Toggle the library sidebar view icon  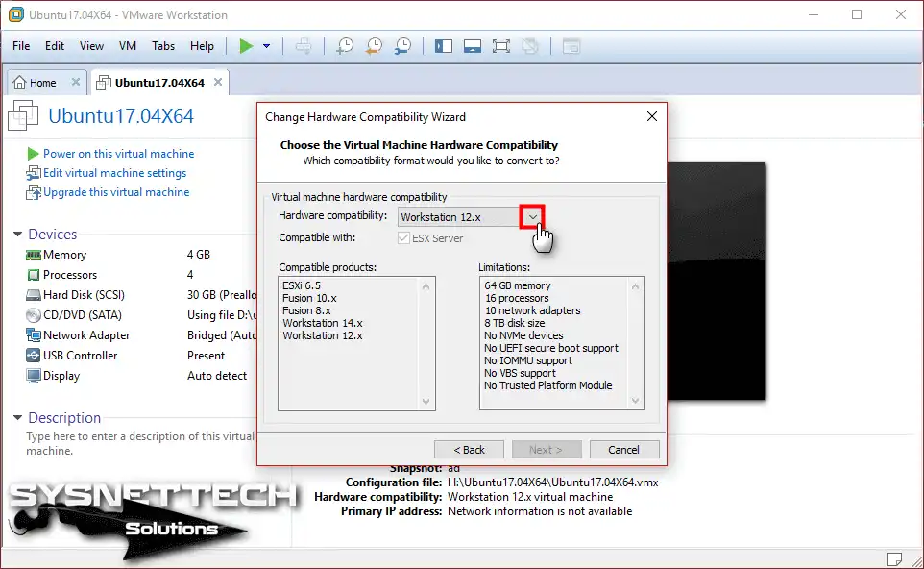click(443, 46)
